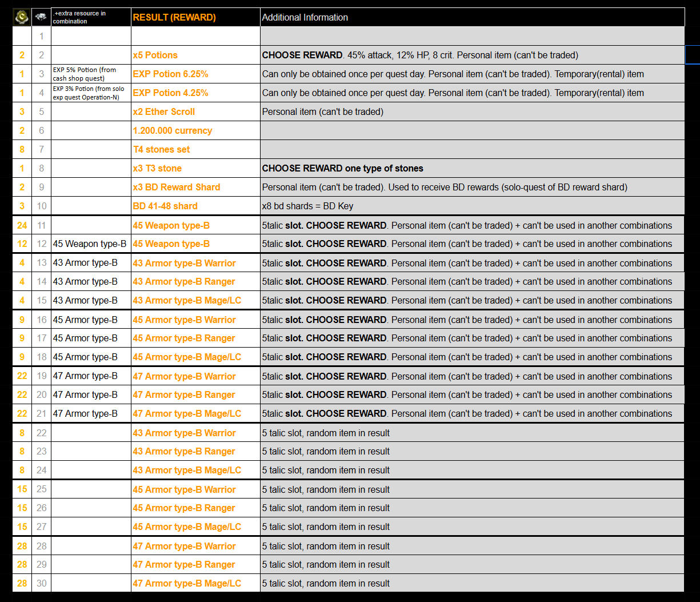The image size is (700, 602).
Task: Click the x3 BD Reward Shard cell
Action: [x=176, y=187]
